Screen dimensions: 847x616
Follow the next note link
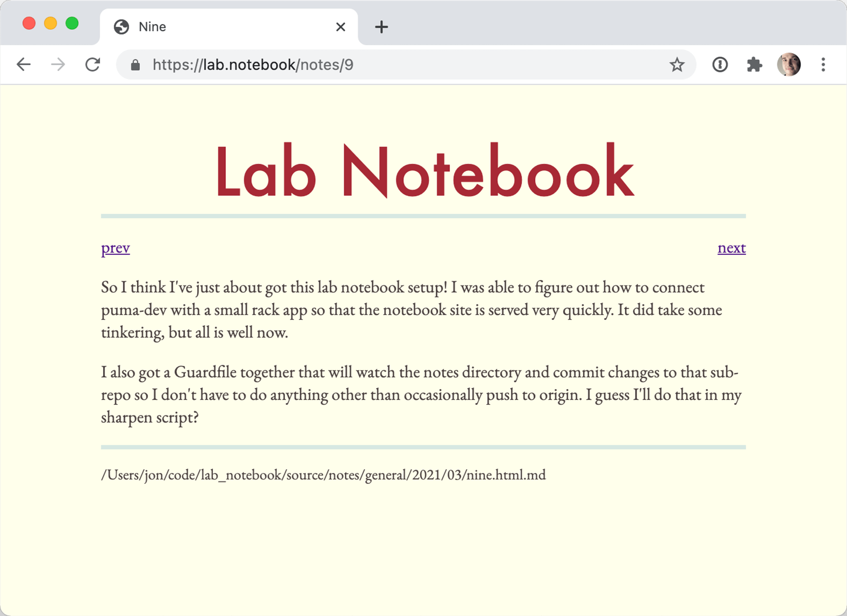[731, 248]
